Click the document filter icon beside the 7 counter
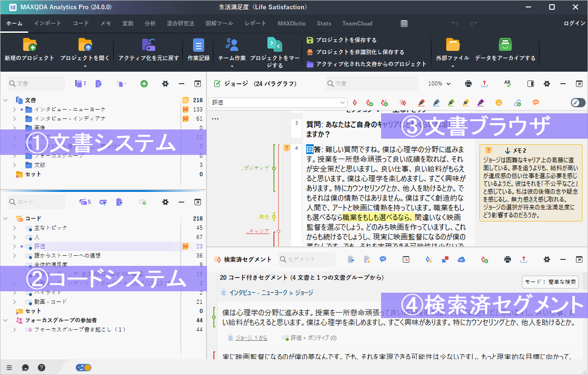The height and width of the screenshot is (375, 588). click(x=98, y=84)
